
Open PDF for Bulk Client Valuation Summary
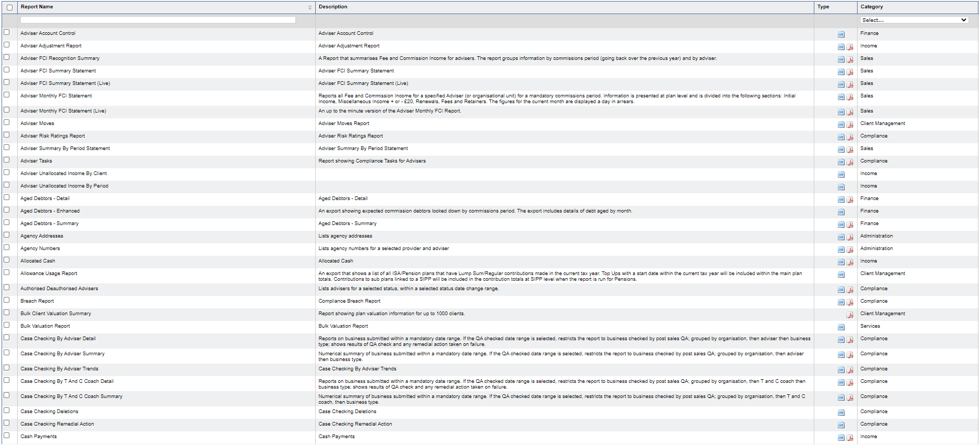[x=850, y=315]
